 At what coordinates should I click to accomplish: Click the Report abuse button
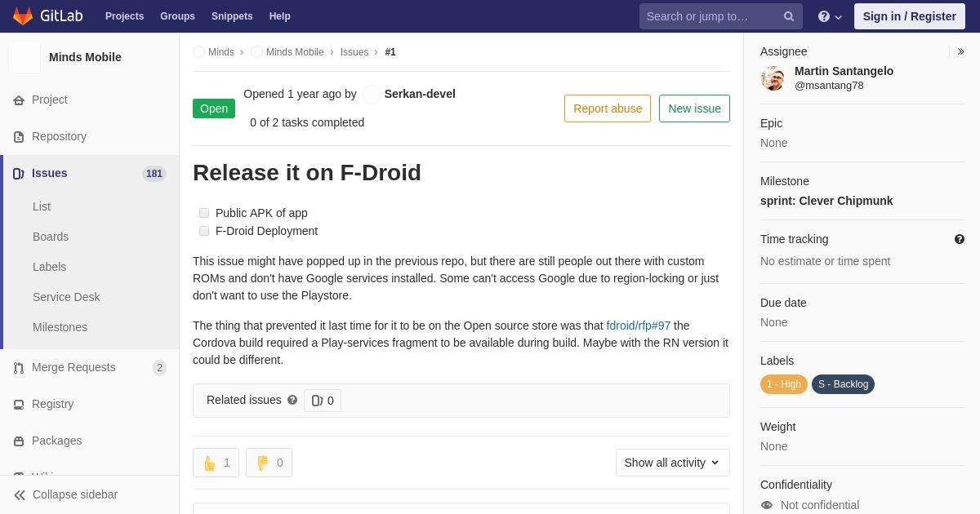(608, 109)
